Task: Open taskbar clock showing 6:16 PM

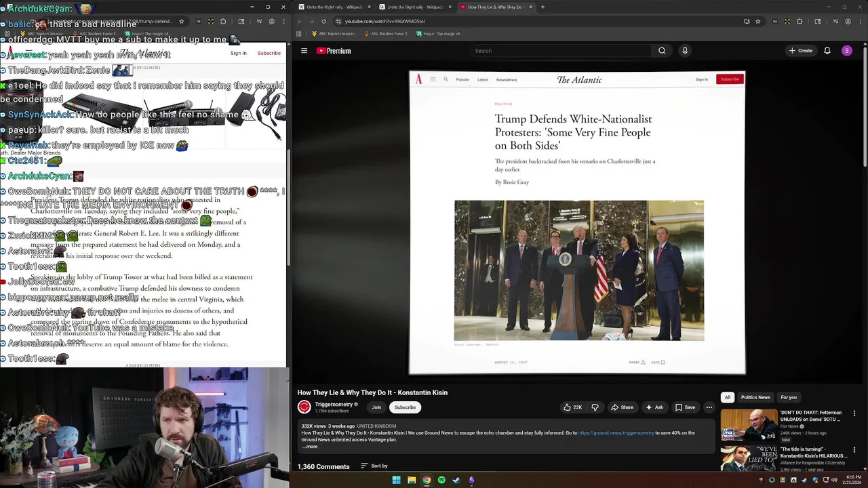Action: tap(851, 480)
